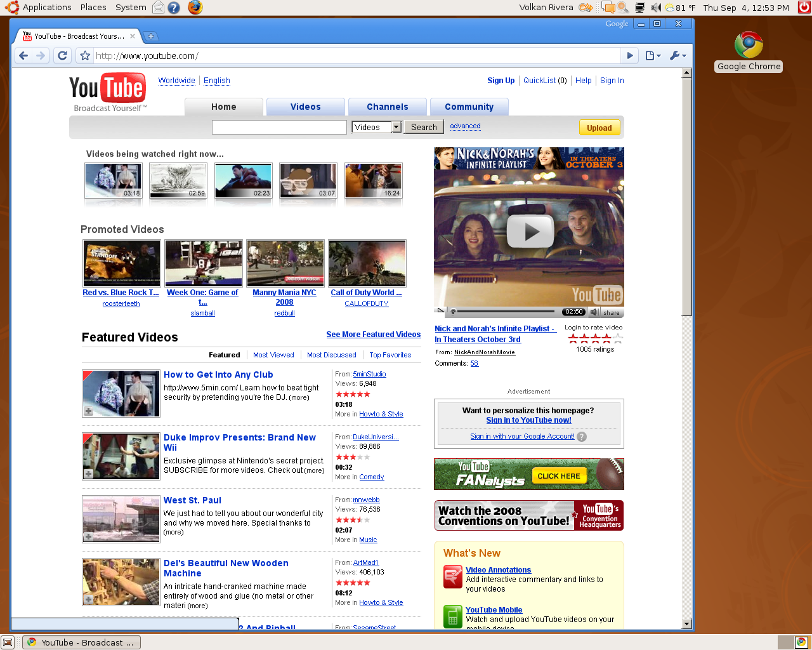Click the share icon in the video player
Image resolution: width=812 pixels, height=650 pixels.
611,312
